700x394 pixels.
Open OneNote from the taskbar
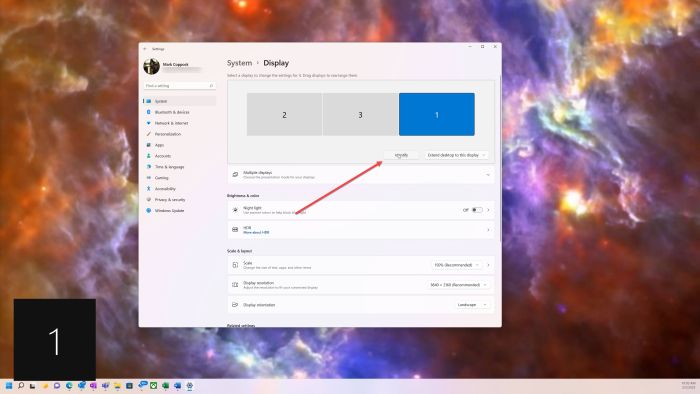[x=93, y=386]
